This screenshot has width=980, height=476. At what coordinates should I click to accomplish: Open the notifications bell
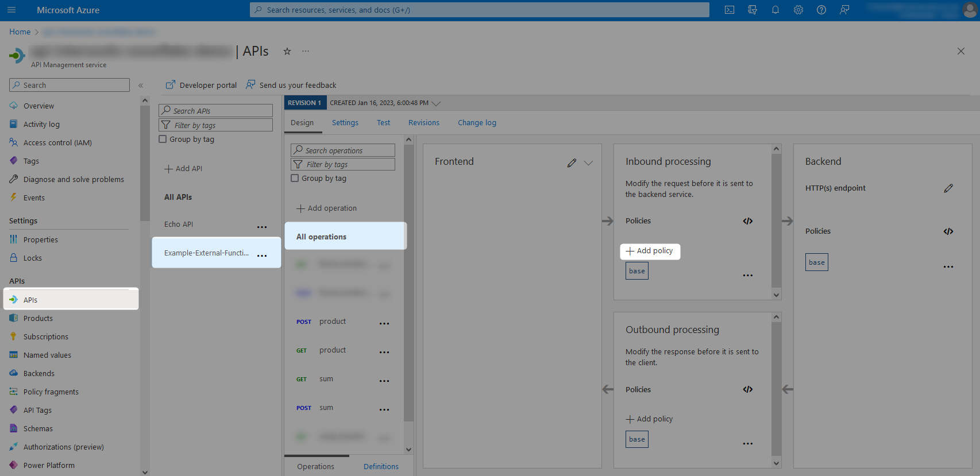coord(775,10)
